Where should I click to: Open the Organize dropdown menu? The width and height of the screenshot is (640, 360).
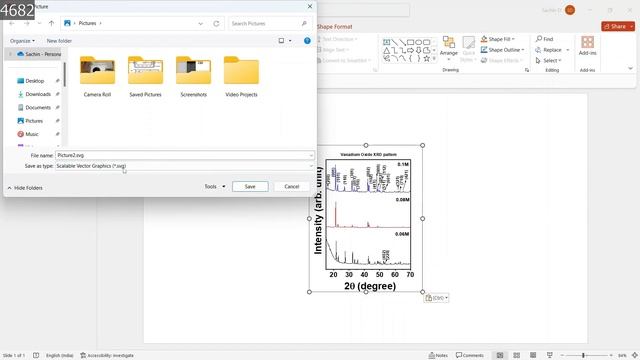coord(22,41)
